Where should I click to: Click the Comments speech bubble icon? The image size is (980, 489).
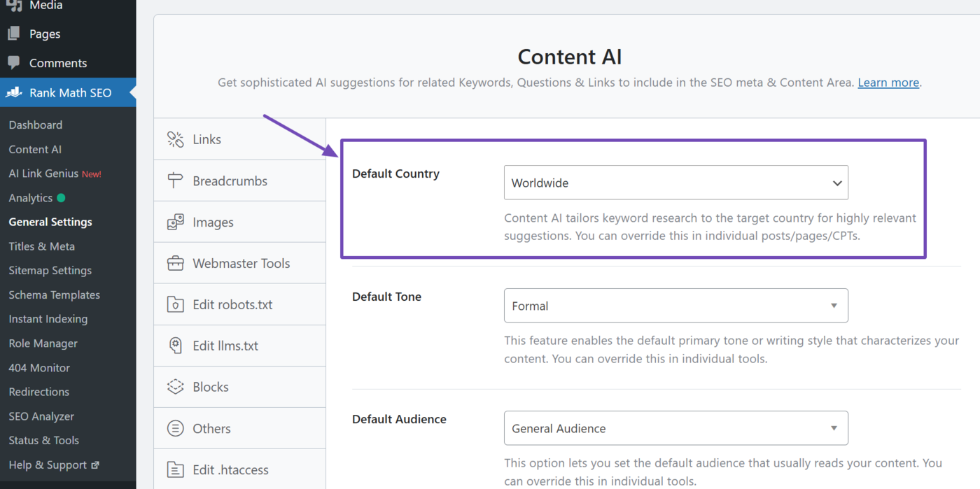14,63
